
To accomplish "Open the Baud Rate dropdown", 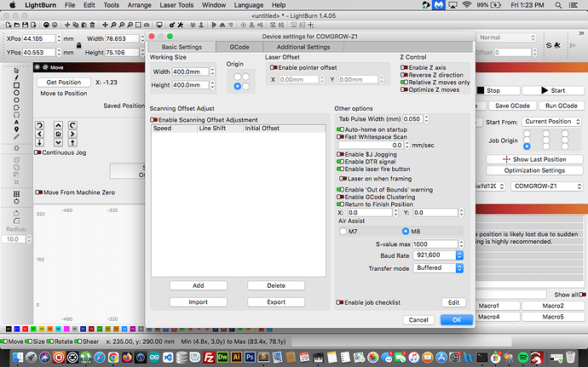I will click(x=438, y=255).
